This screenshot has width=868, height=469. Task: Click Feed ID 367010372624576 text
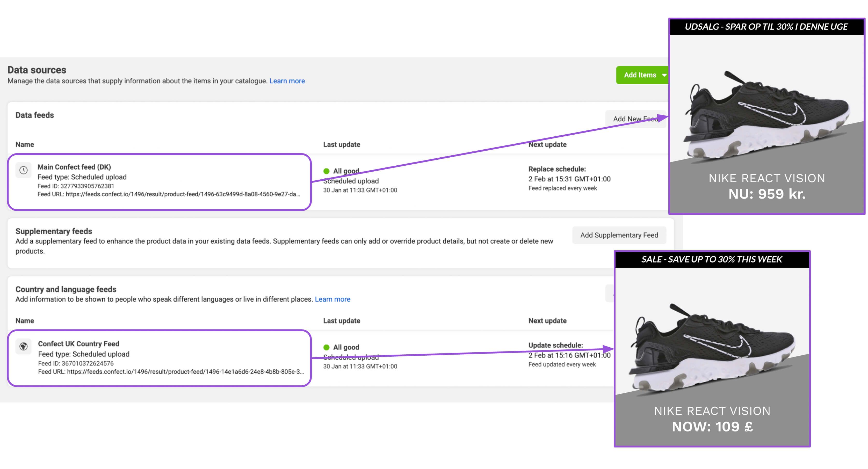click(75, 363)
